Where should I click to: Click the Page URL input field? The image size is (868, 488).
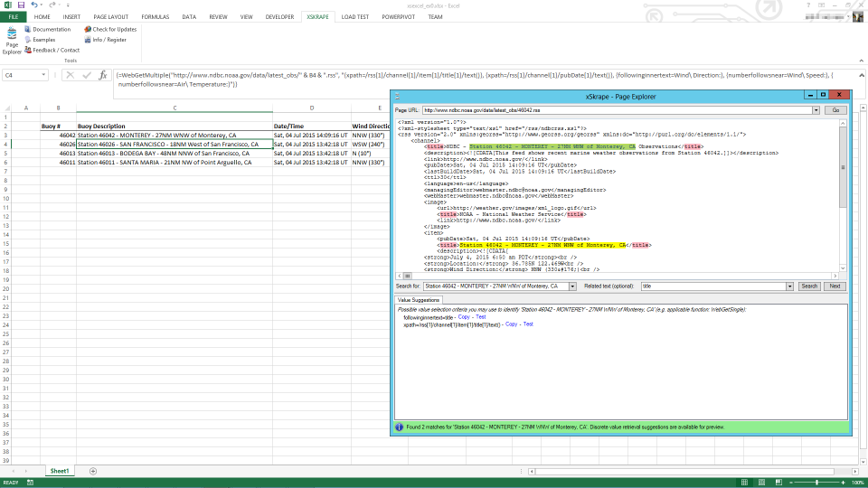(x=618, y=110)
